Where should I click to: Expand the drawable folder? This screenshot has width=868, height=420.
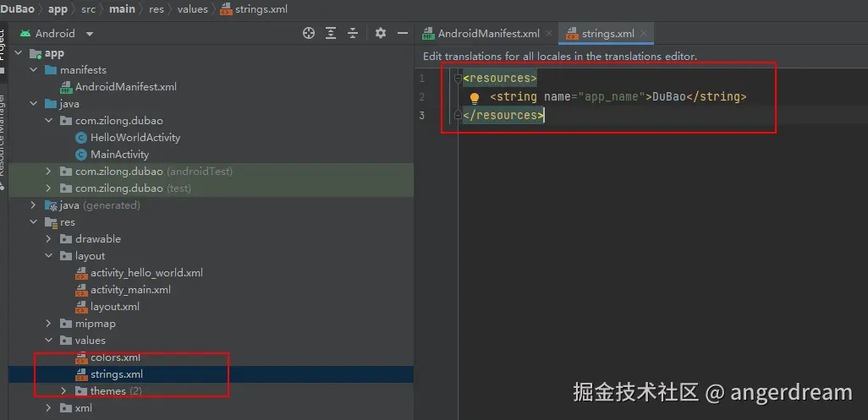[49, 239]
